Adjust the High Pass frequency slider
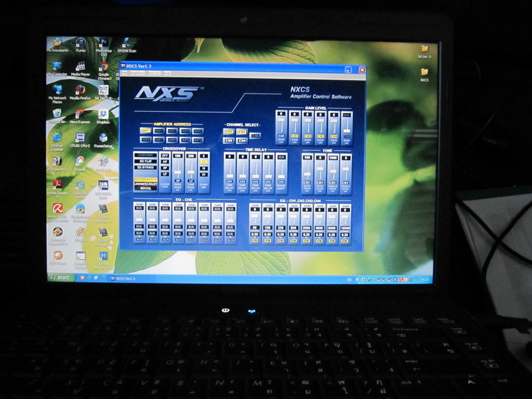This screenshot has width=532, height=399. tap(178, 173)
